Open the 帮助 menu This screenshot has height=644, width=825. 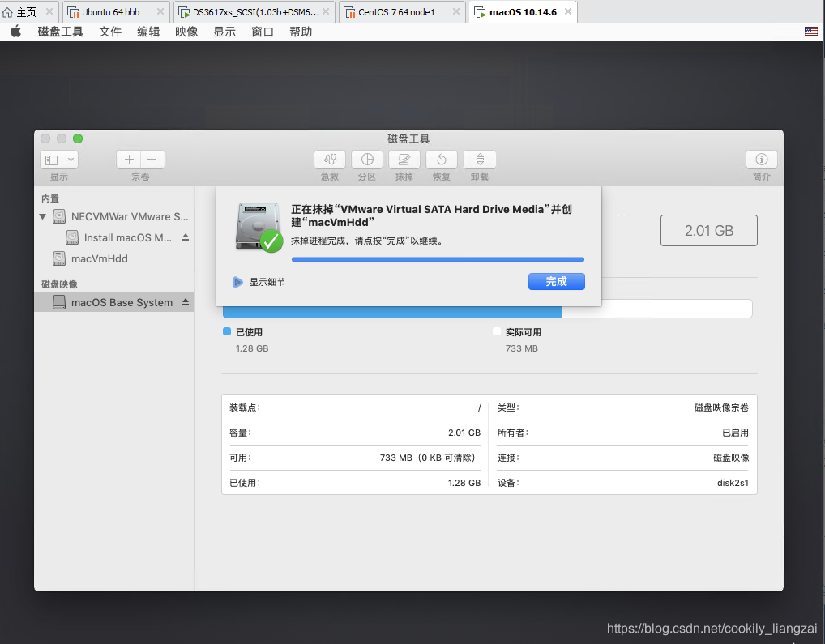(301, 32)
